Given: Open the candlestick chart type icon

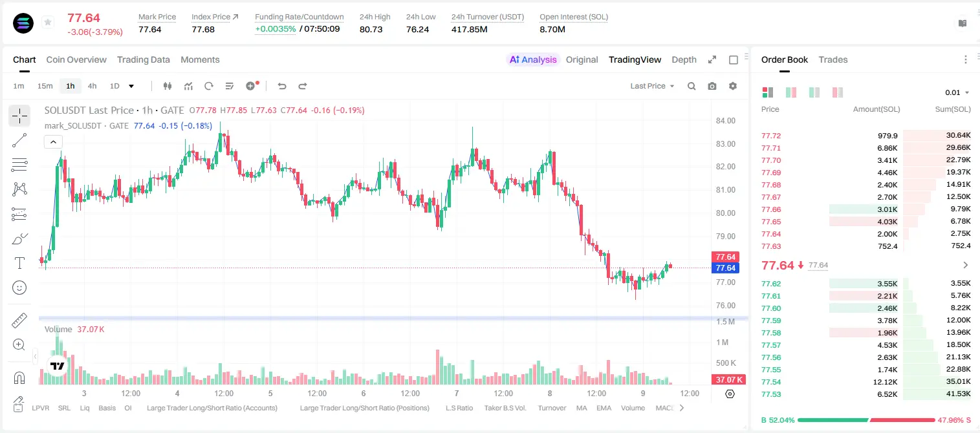Looking at the screenshot, I should point(168,86).
